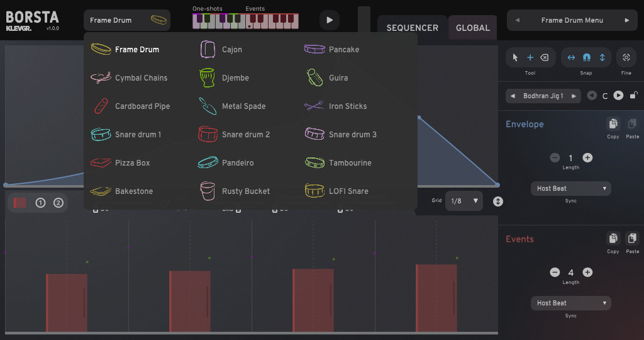Choose the Tambourine instrument
This screenshot has height=340, width=644.
tap(338, 163)
